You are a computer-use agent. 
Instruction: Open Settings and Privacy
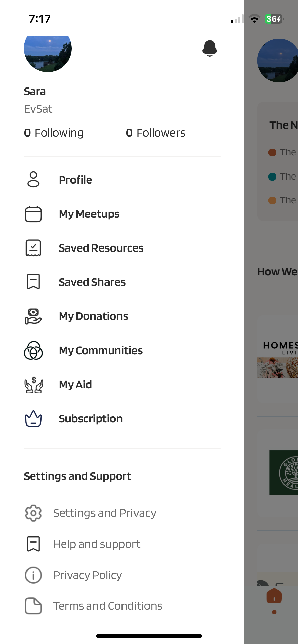[x=105, y=513]
